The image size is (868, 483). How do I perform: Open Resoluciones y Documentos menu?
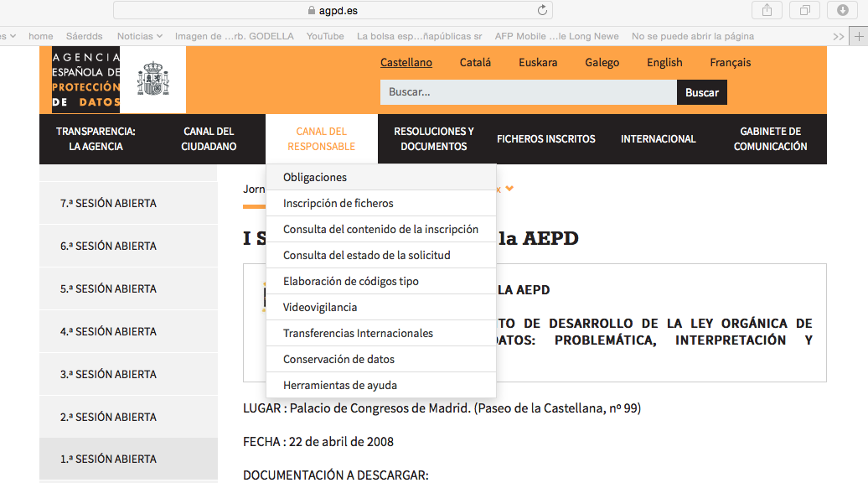click(x=434, y=139)
